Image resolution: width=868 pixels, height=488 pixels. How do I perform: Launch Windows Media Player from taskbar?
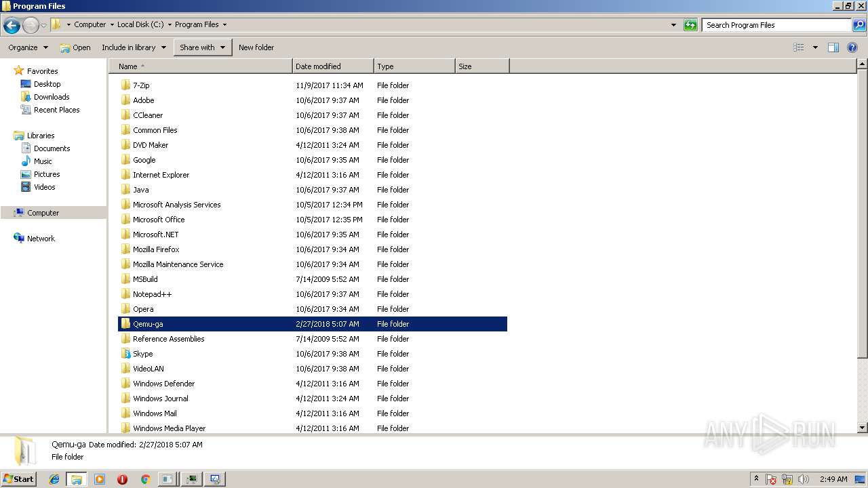[100, 479]
